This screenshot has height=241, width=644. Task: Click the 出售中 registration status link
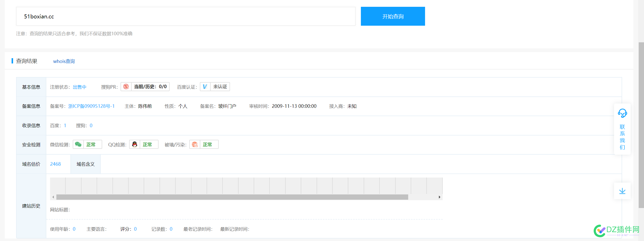pyautogui.click(x=80, y=87)
